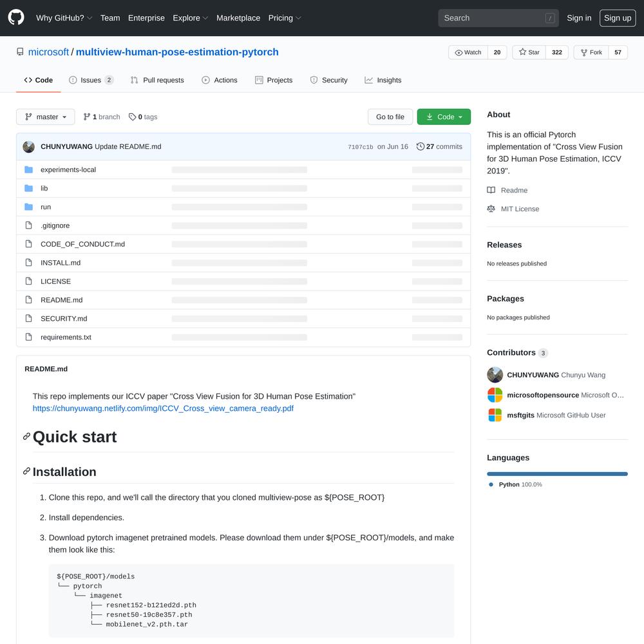Image resolution: width=644 pixels, height=644 pixels.
Task: Open the Contributors section heading
Action: (511, 352)
